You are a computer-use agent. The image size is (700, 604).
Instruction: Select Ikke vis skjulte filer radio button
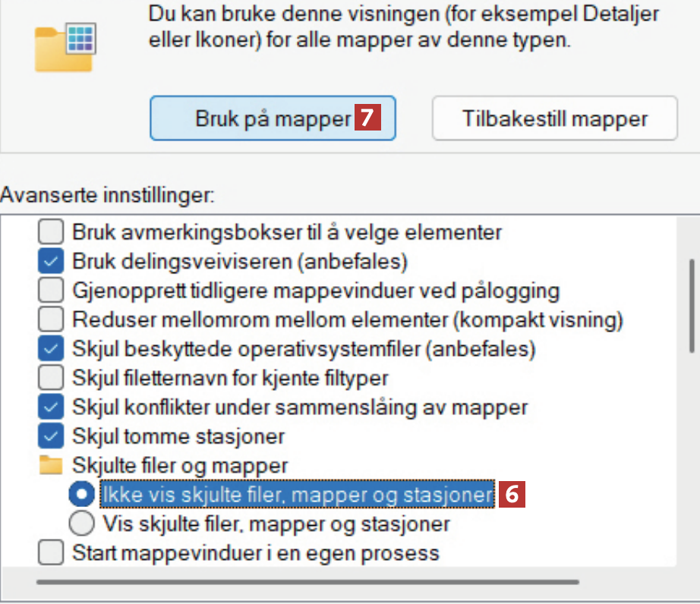tap(80, 495)
